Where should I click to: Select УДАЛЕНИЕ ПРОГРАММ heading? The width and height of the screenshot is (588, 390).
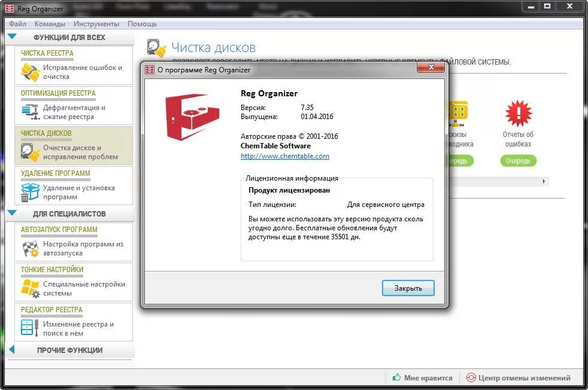pyautogui.click(x=56, y=173)
